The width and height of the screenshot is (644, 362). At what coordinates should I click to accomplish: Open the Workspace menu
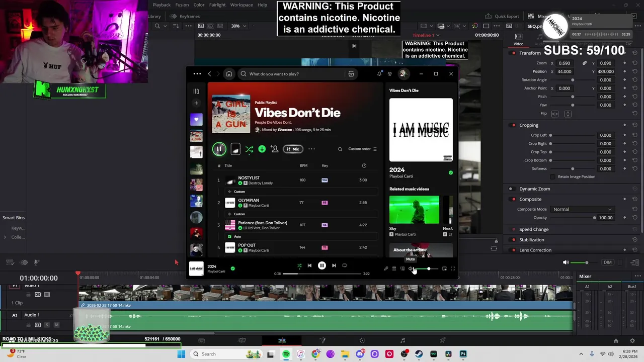coord(242,5)
